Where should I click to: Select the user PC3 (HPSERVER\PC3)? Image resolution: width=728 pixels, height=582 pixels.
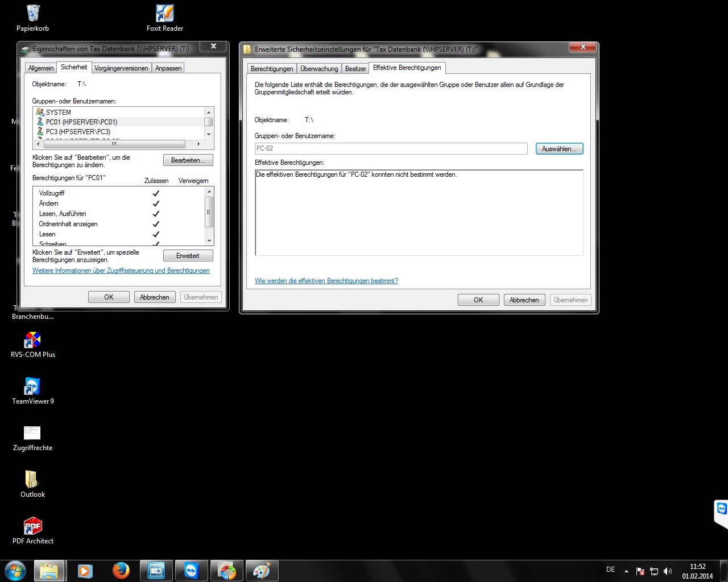click(119, 131)
